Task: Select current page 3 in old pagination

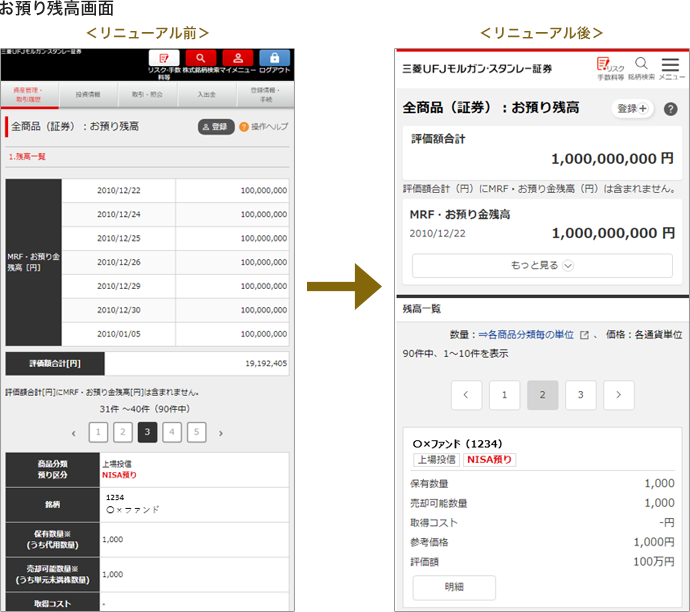Action: (x=147, y=432)
